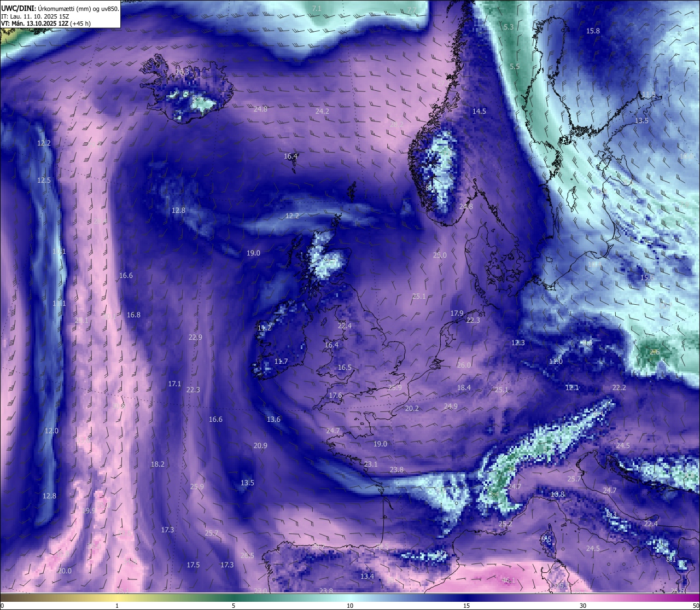Click the '17.6' value on the map

(335, 395)
